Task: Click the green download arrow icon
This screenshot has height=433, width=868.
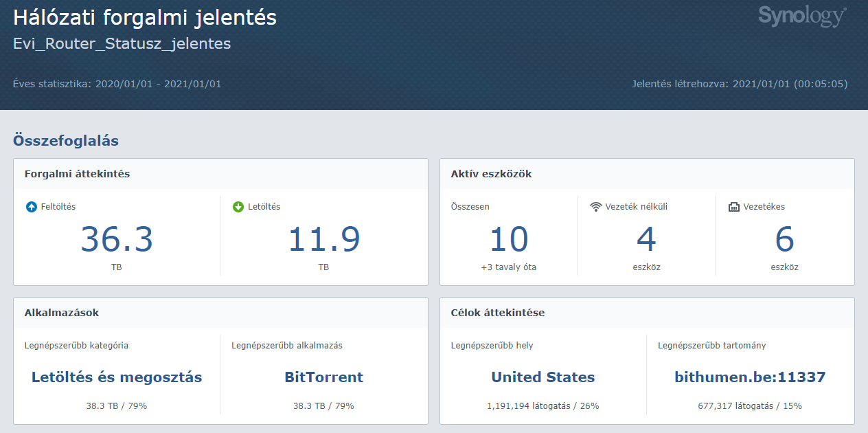Action: point(238,207)
